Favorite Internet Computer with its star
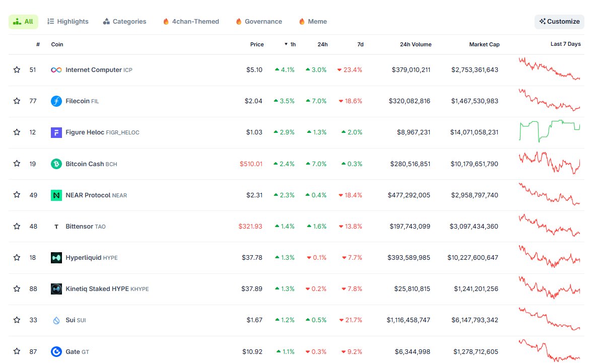The image size is (597, 364). click(17, 69)
